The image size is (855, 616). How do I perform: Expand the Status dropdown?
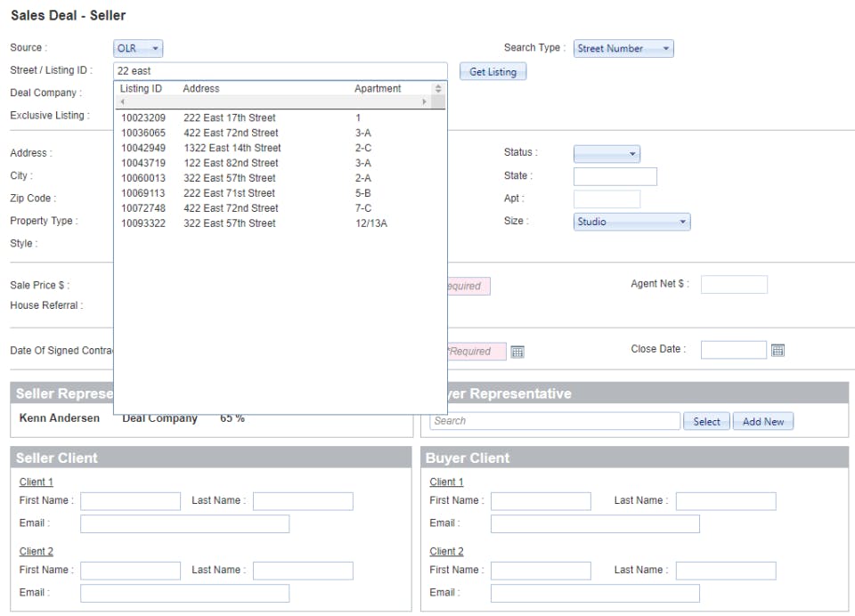607,154
